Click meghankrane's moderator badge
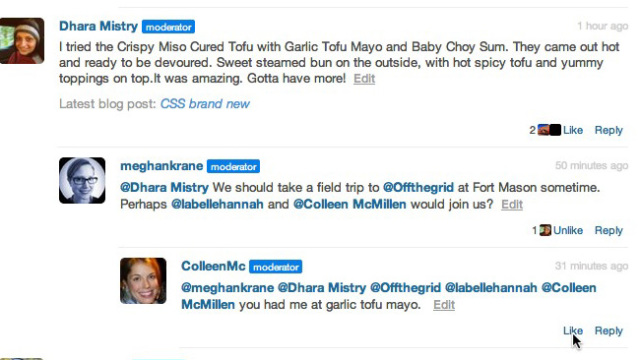The image size is (640, 360). coord(233,167)
